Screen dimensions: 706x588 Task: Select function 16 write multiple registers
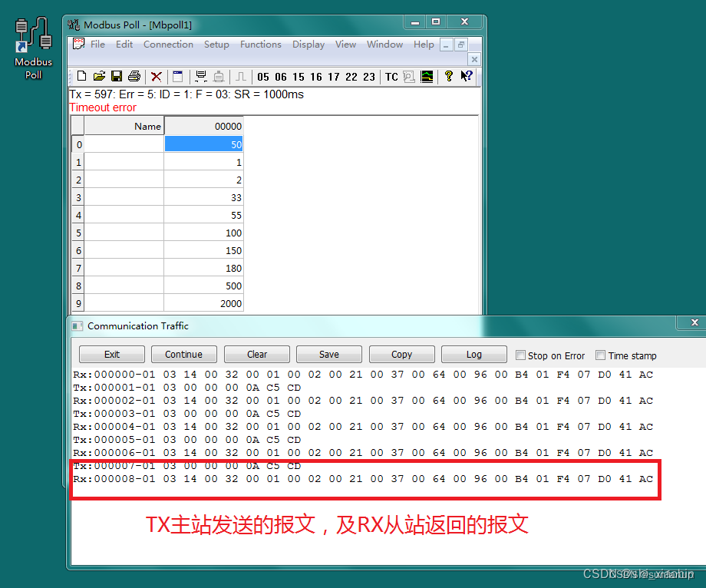[x=316, y=77]
